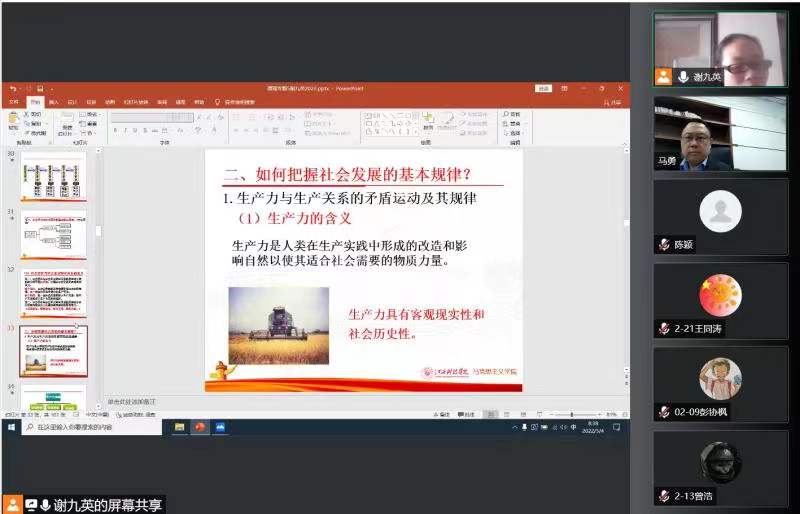Switch to the 插入 (Insert) ribbon tab
Image resolution: width=800 pixels, height=514 pixels.
[x=54, y=102]
